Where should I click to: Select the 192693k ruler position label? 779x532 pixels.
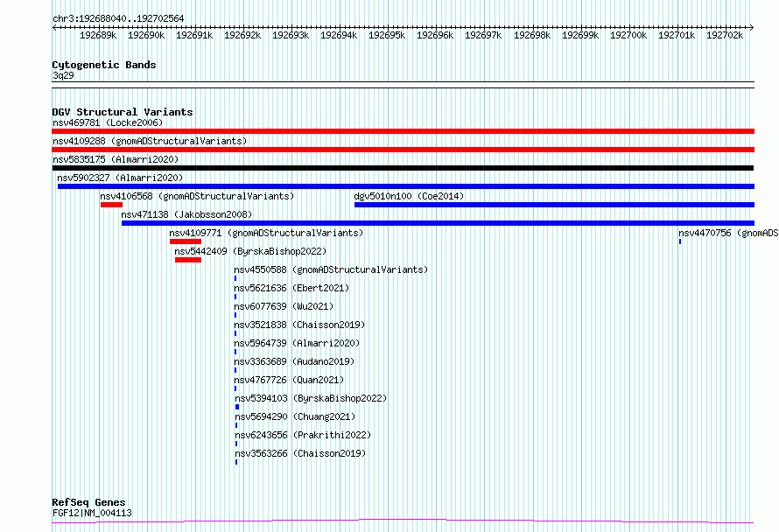pyautogui.click(x=291, y=35)
